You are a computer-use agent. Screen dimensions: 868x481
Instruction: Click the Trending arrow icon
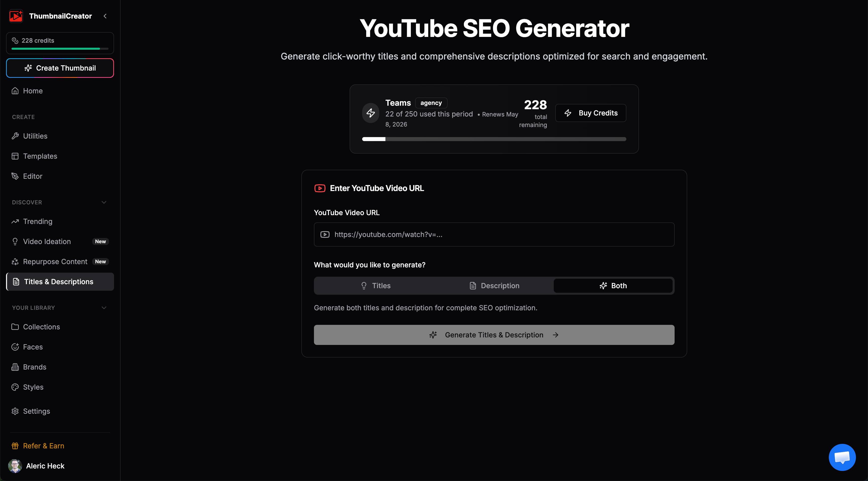(15, 221)
